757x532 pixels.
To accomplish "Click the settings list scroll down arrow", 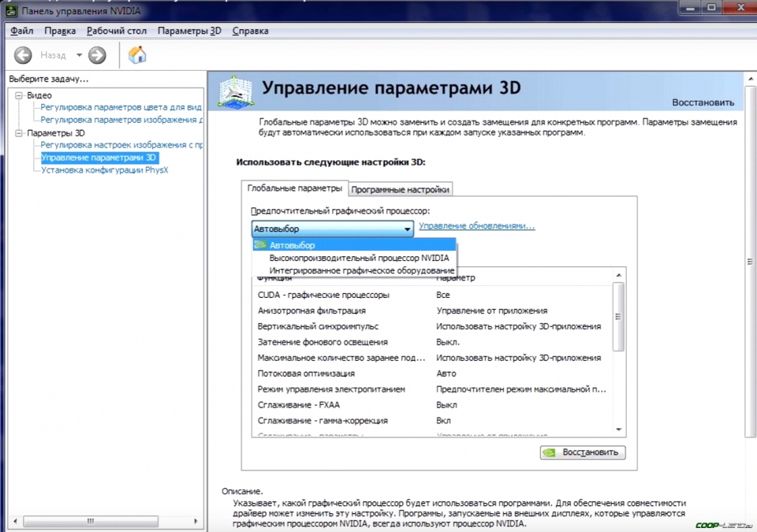I will 618,430.
